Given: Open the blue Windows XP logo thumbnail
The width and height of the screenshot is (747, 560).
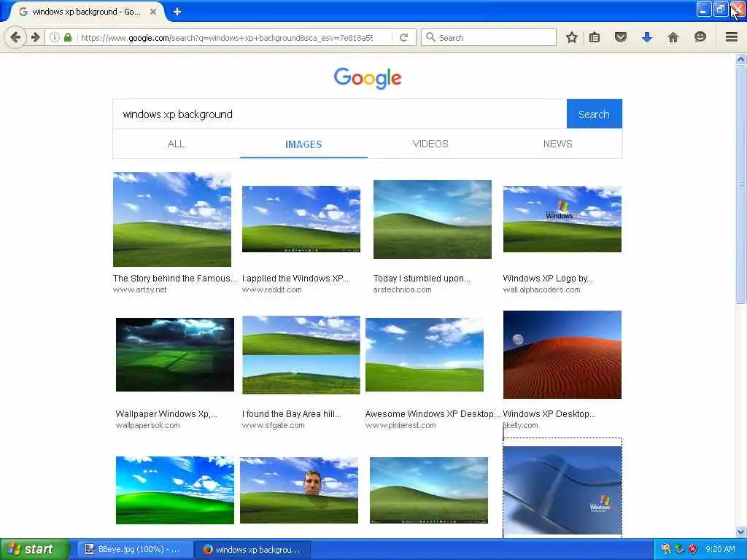Looking at the screenshot, I should pyautogui.click(x=562, y=491).
